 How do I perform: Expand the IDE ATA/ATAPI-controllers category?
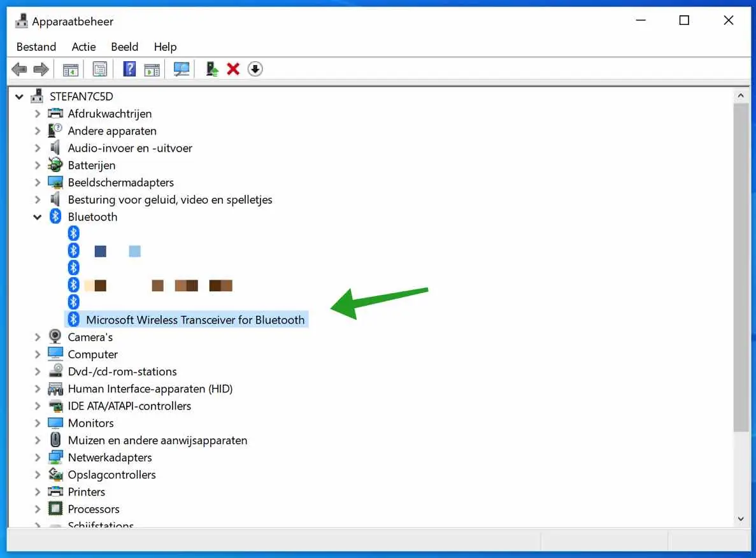tap(38, 406)
